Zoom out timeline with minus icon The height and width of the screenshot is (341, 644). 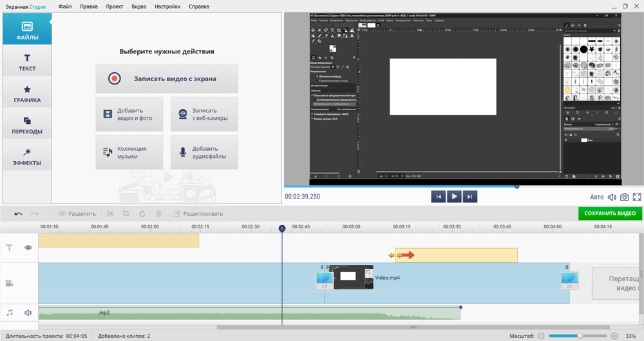pos(541,336)
